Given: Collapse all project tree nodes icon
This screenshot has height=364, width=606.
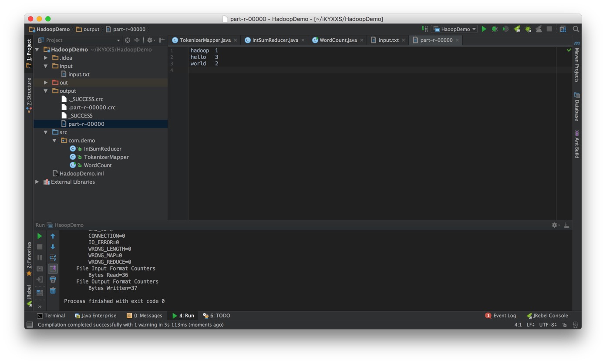Looking at the screenshot, I should (137, 40).
